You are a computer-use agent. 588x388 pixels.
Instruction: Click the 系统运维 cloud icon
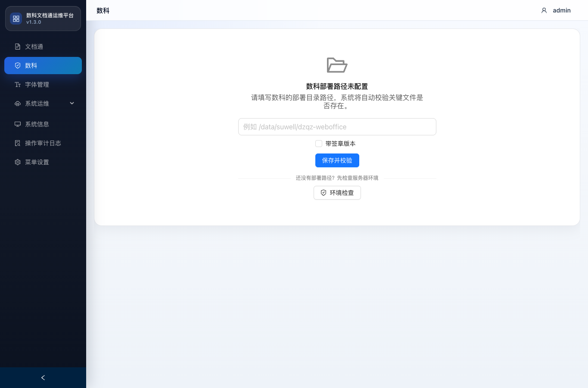[x=18, y=103]
